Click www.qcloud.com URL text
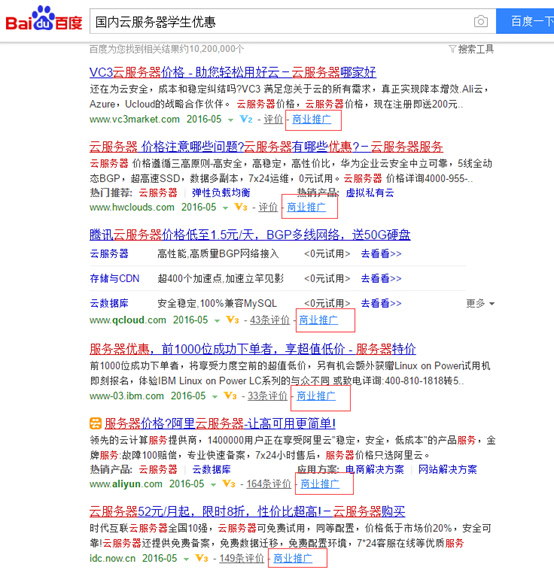The image size is (554, 570). point(128,320)
